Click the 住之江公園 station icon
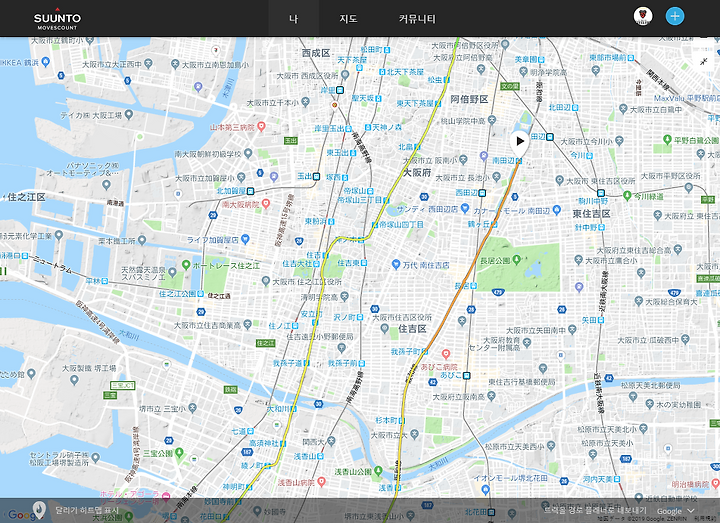This screenshot has height=523, width=720. click(x=201, y=293)
